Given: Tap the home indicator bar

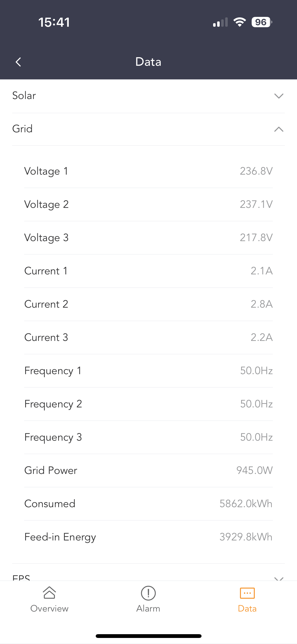Looking at the screenshot, I should (x=148, y=636).
